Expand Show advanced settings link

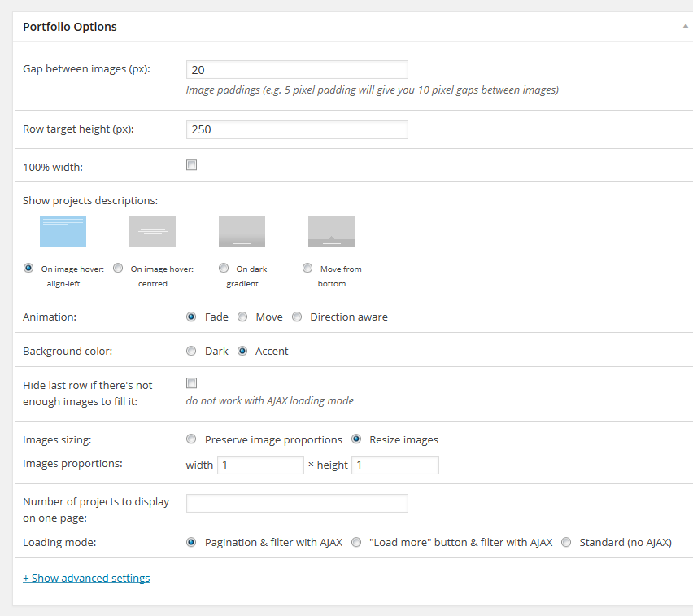pyautogui.click(x=86, y=578)
